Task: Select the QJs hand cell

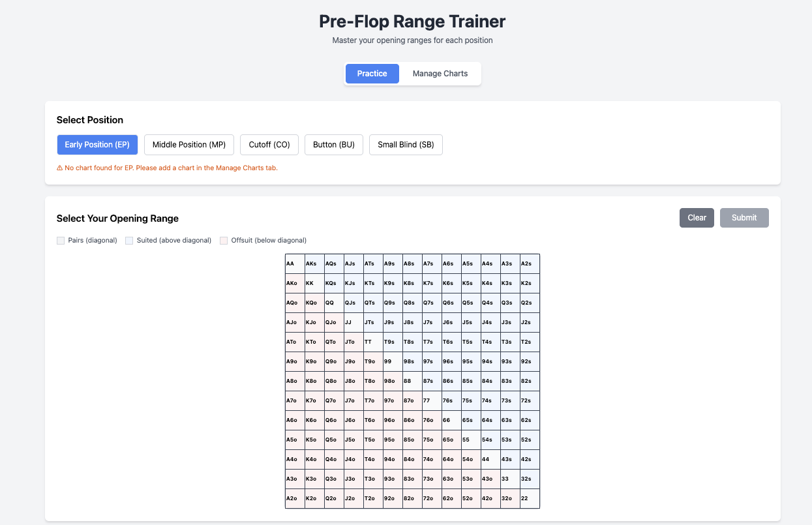Action: coord(354,303)
